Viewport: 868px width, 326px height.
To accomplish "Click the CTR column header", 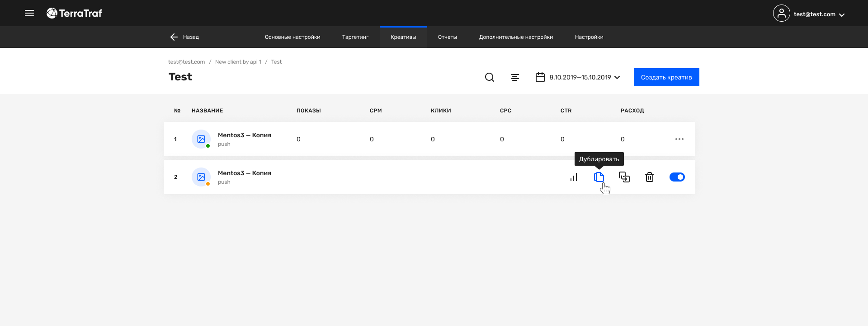I will coord(566,111).
